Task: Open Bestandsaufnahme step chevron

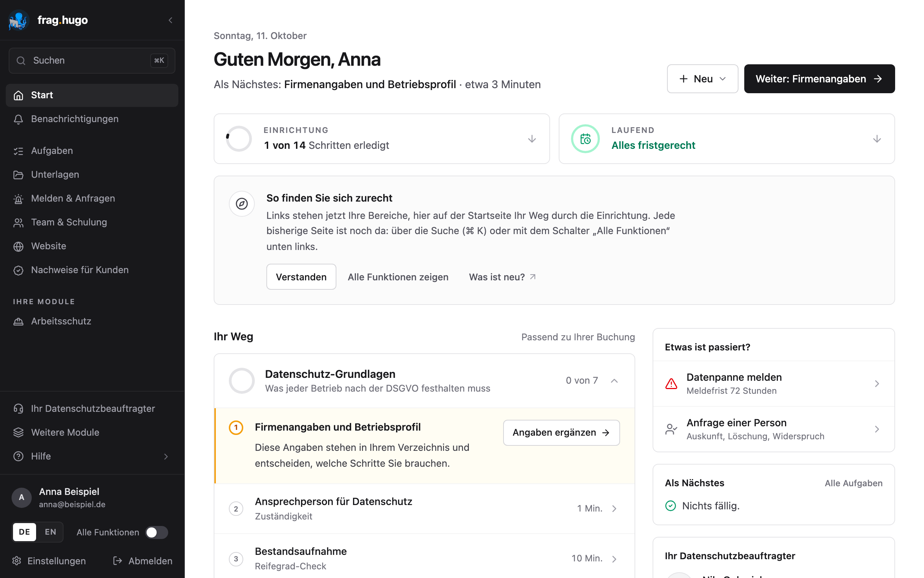Action: click(x=614, y=559)
